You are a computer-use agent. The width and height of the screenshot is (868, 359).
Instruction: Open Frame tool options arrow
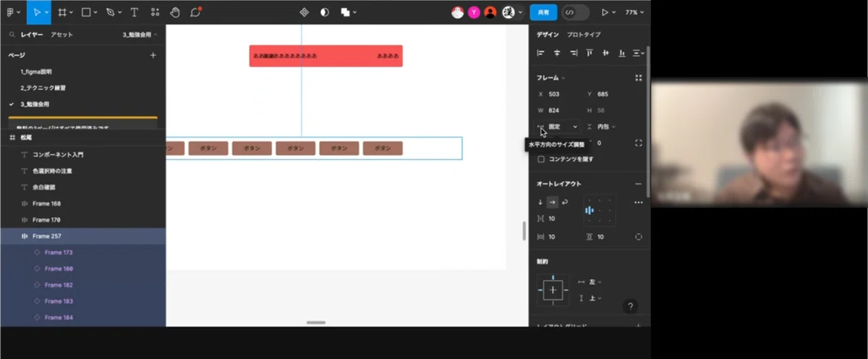pos(72,12)
